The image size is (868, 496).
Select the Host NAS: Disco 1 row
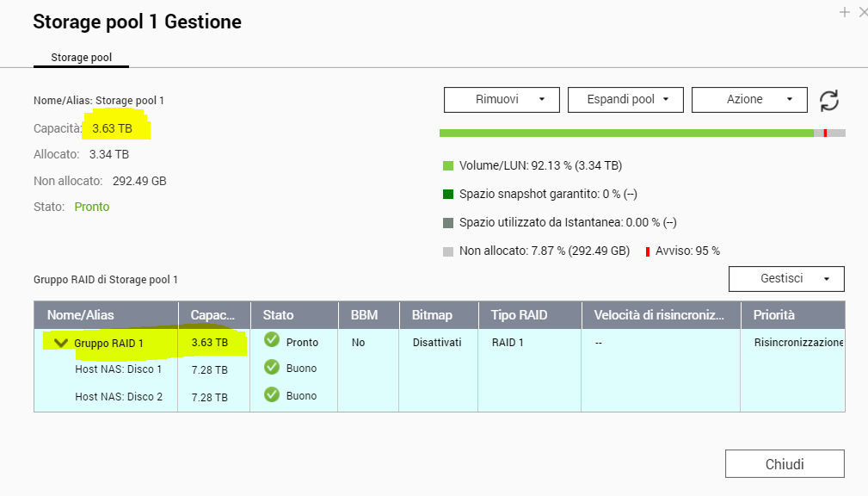(118, 369)
